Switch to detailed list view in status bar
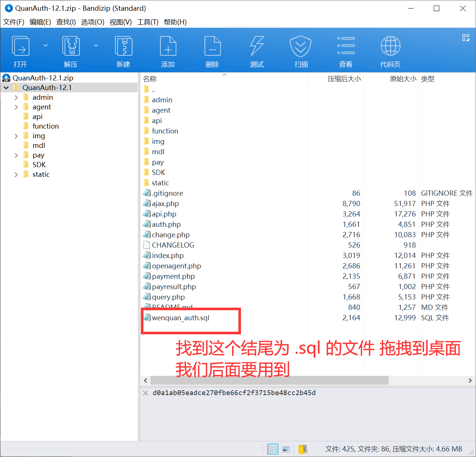This screenshot has width=476, height=457. click(272, 449)
